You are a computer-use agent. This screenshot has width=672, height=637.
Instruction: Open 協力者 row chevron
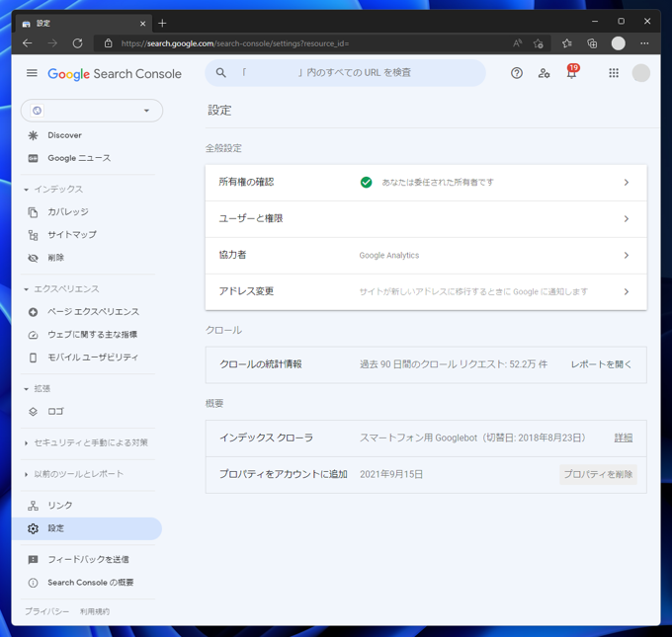tap(627, 256)
